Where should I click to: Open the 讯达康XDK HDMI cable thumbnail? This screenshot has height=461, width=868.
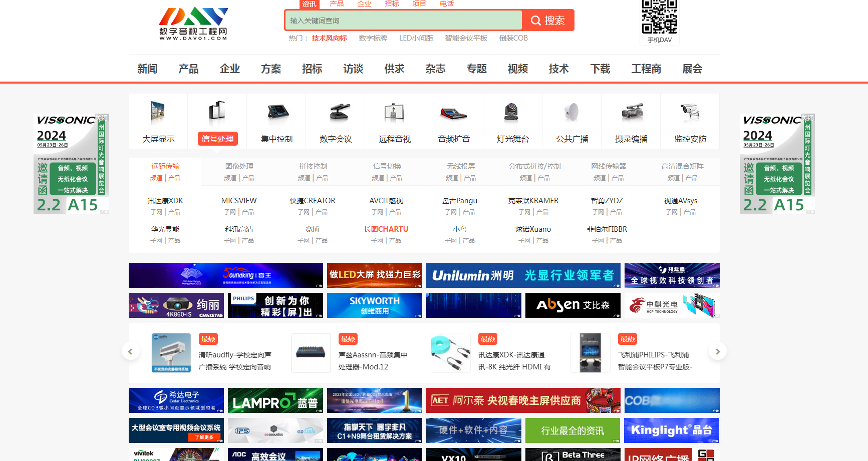tap(451, 353)
